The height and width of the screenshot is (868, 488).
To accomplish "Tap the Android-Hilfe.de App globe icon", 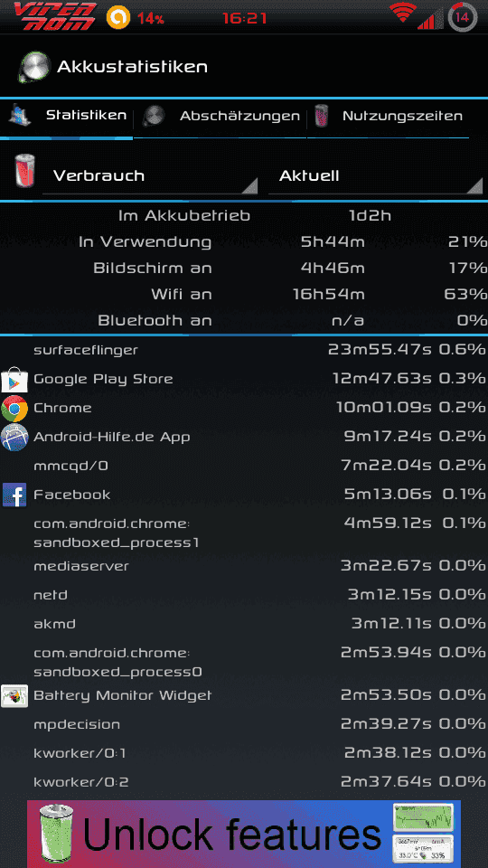I will tap(14, 438).
